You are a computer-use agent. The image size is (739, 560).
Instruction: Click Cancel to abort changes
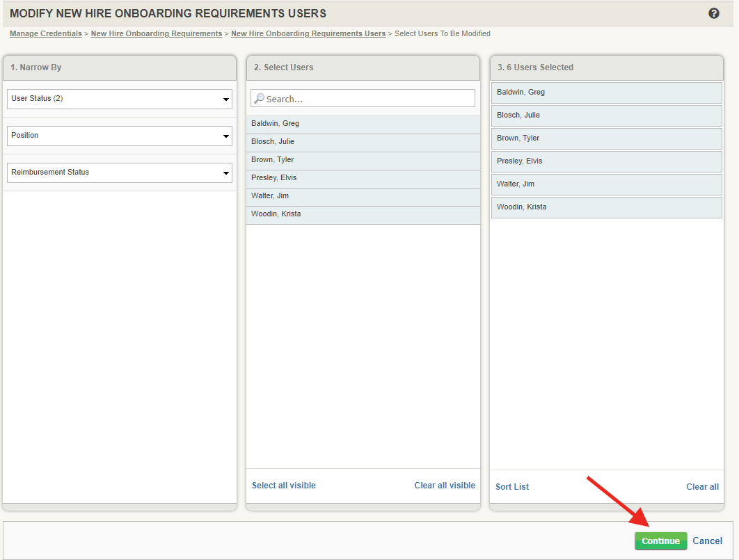click(707, 541)
